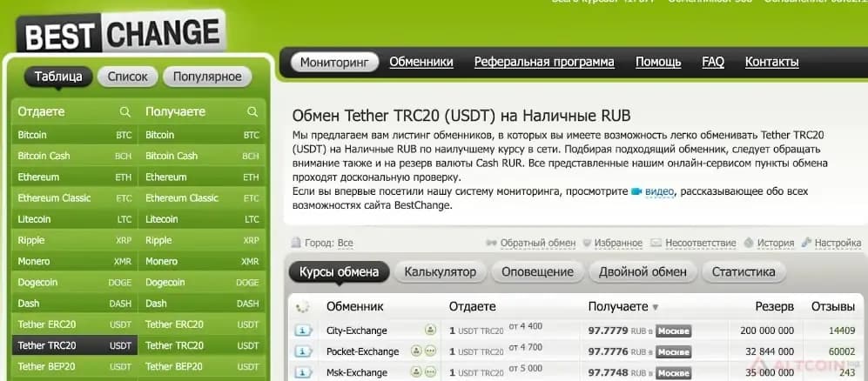This screenshot has width=868, height=381.
Task: Open the Msk-Exchange exchanger row
Action: click(x=356, y=372)
